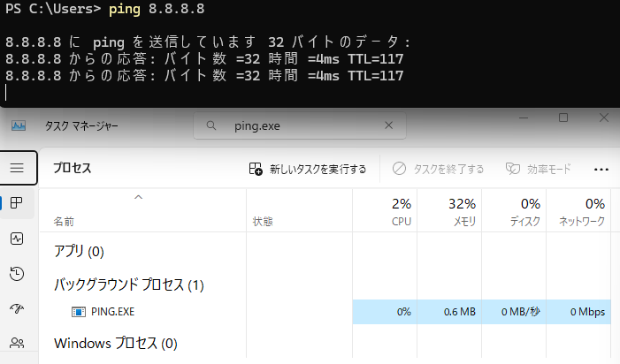Sort by ディスク column header
This screenshot has height=364, width=620.
click(x=514, y=210)
